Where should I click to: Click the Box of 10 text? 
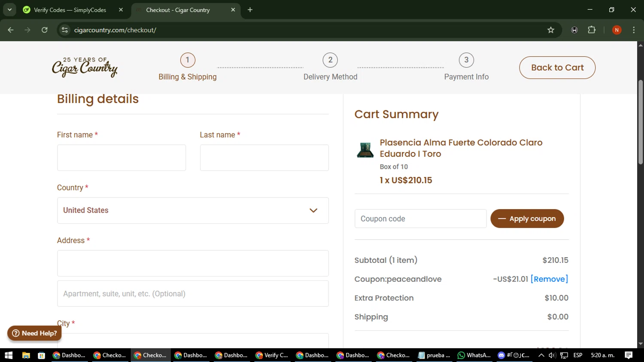click(394, 167)
